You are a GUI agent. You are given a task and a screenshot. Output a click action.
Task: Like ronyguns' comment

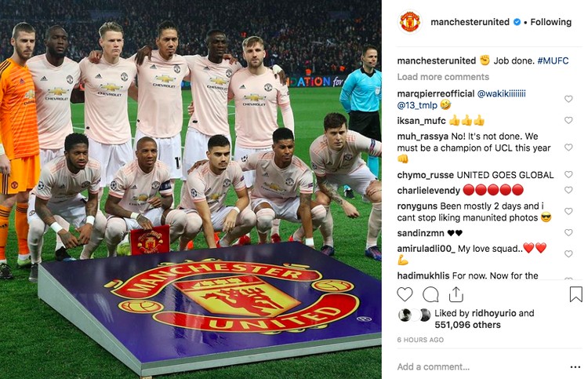click(568, 212)
